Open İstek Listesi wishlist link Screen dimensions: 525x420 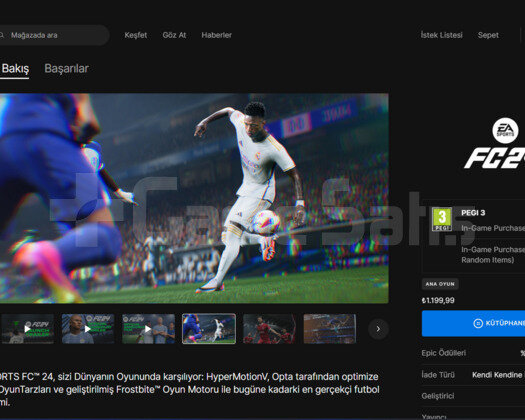pos(441,35)
